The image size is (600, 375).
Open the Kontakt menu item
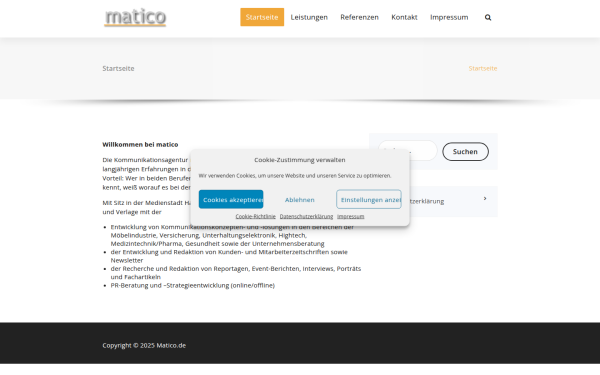click(404, 17)
